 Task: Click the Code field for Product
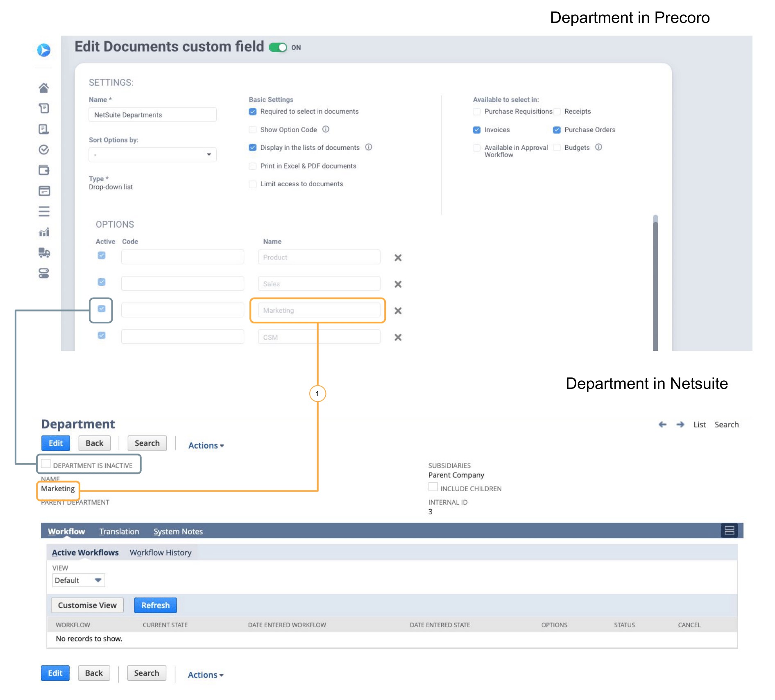(x=183, y=257)
